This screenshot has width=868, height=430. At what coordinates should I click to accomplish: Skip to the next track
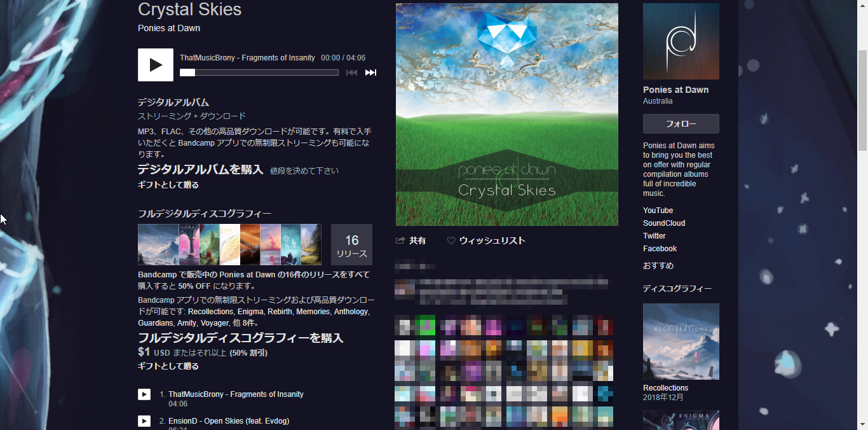coord(370,73)
